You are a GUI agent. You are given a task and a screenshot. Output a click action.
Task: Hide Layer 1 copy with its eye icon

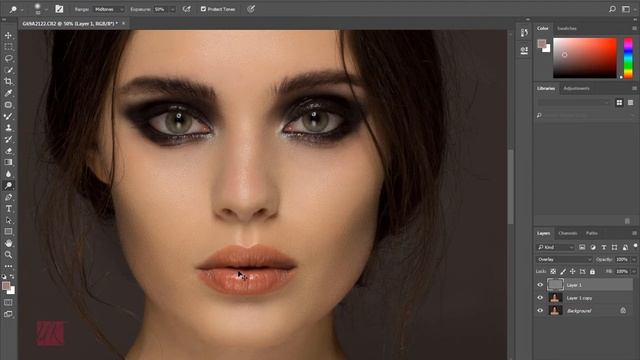540,298
